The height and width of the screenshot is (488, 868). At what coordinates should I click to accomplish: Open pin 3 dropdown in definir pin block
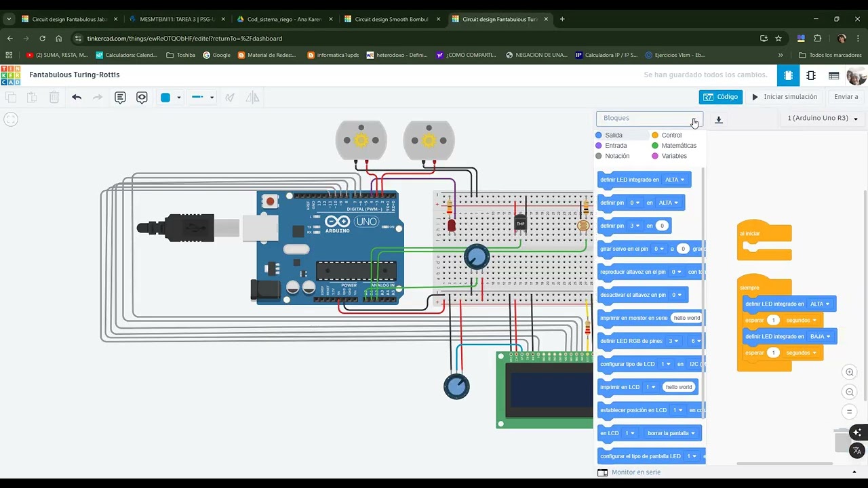[x=634, y=226]
